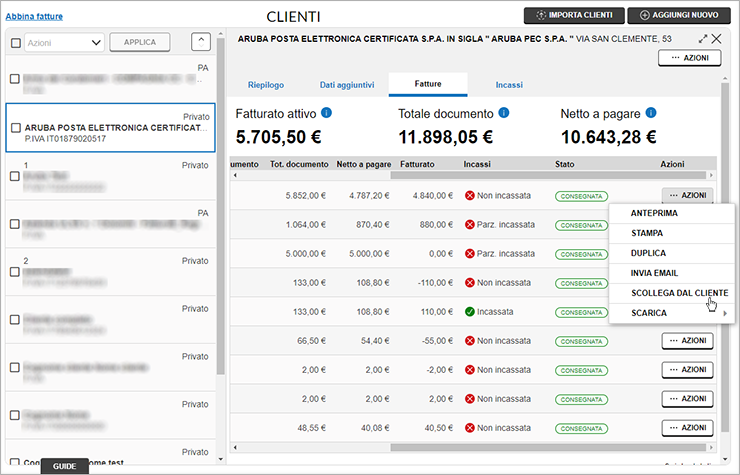Click the Consegnata badge in the 5.852,00 € row
Viewport: 740px width, 475px height.
pyautogui.click(x=581, y=196)
